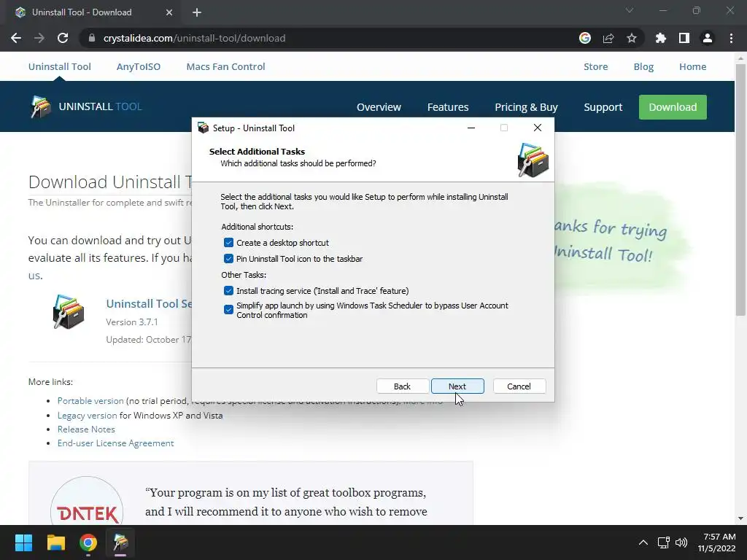The height and width of the screenshot is (560, 747).
Task: Open a new browser tab
Action: [x=197, y=12]
